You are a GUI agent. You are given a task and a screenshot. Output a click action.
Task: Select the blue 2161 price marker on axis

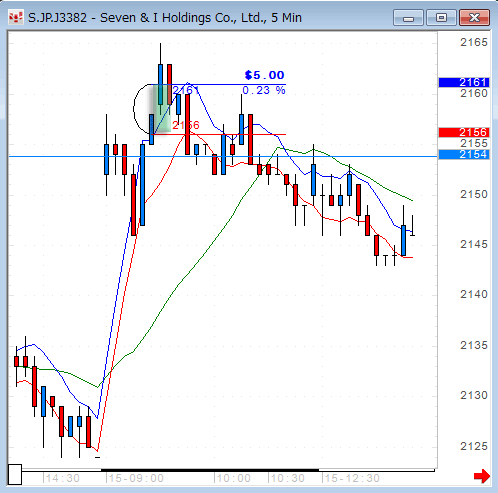pyautogui.click(x=464, y=82)
